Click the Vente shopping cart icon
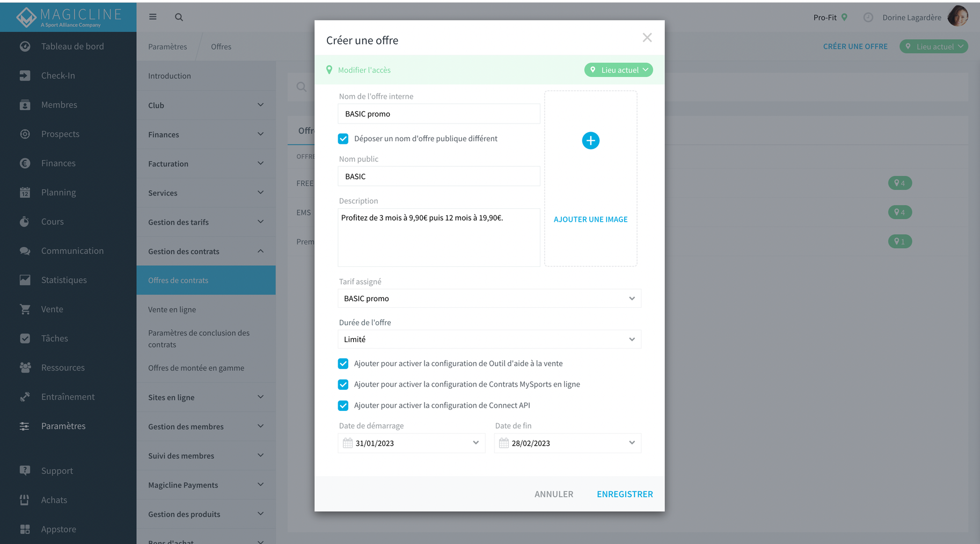The height and width of the screenshot is (544, 980). tap(25, 309)
